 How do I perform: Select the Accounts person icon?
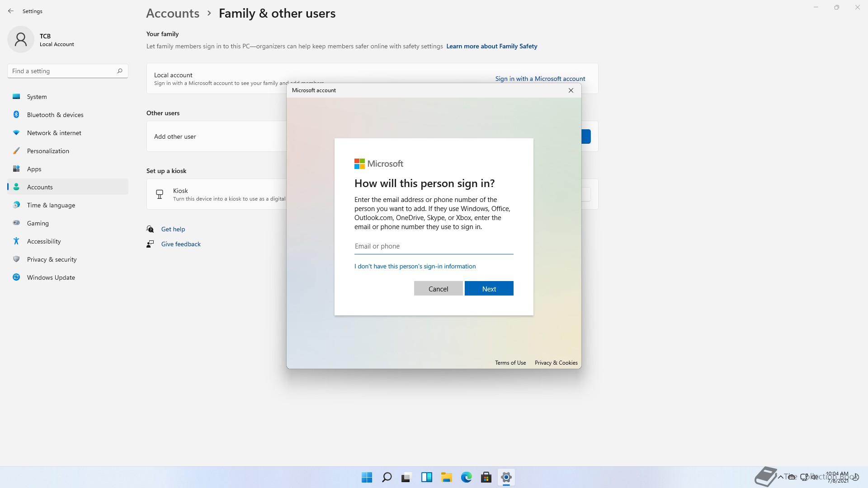point(16,187)
